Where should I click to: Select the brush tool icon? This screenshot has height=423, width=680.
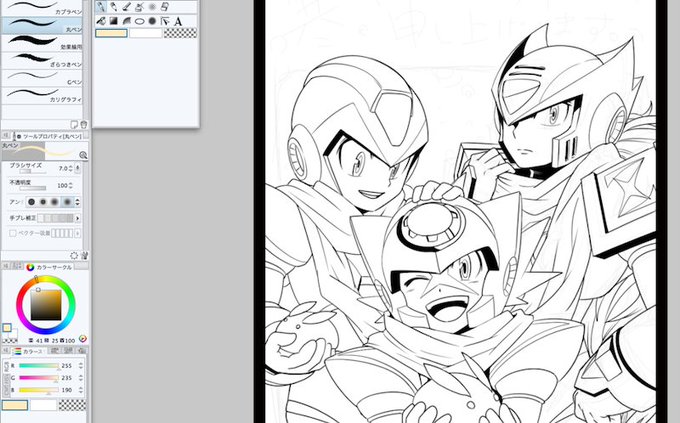pos(127,6)
